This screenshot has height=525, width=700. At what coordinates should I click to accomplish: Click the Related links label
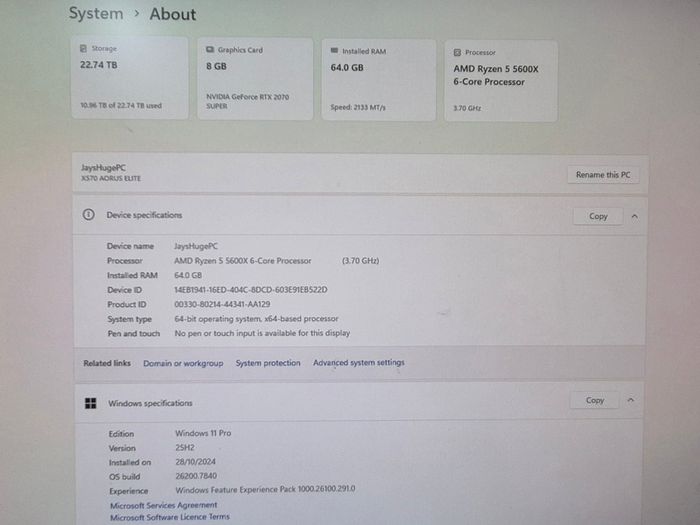107,363
